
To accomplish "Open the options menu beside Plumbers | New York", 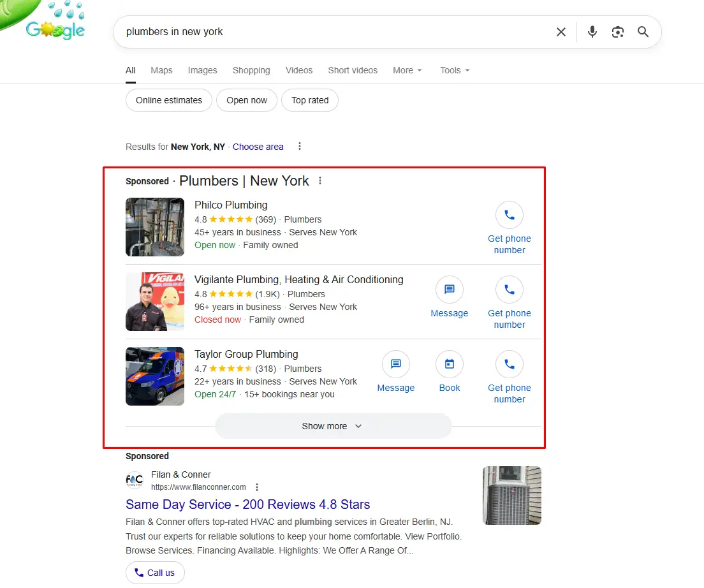I will (x=319, y=180).
